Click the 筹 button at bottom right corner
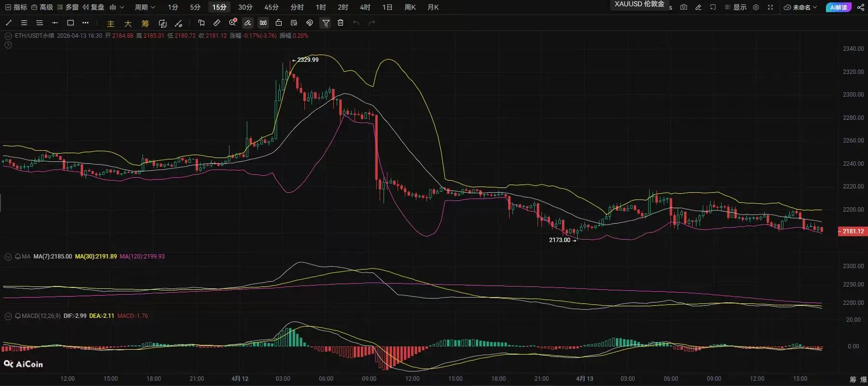Screen dimensions: 868x386 853,380
